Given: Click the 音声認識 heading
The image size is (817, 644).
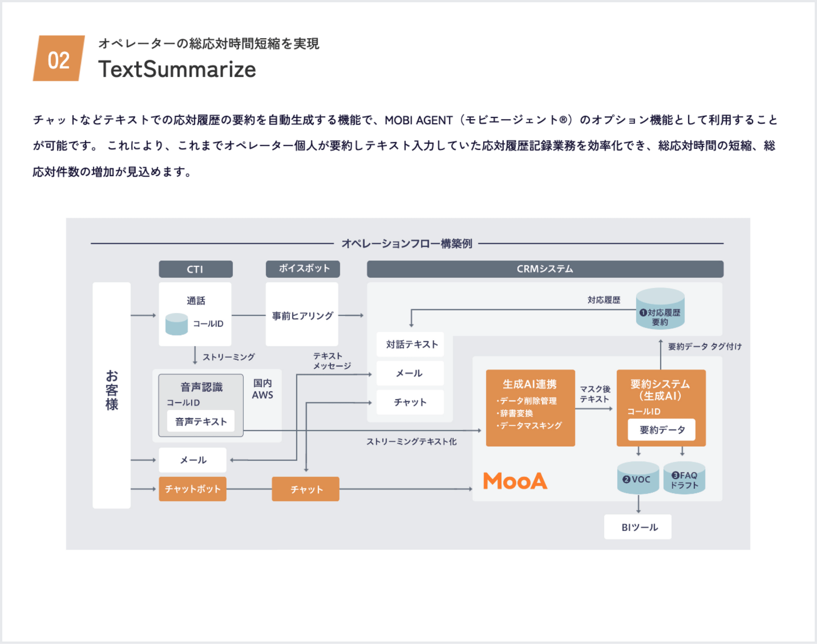Looking at the screenshot, I should pyautogui.click(x=202, y=387).
